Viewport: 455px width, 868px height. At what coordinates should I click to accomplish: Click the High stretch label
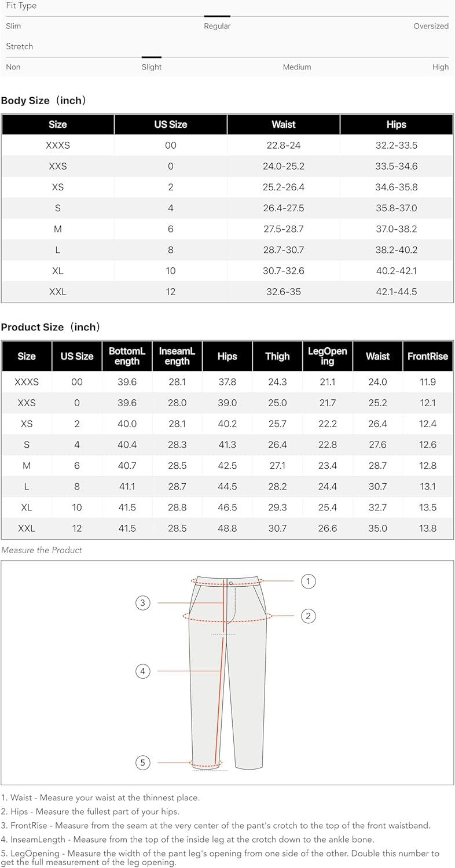(441, 67)
